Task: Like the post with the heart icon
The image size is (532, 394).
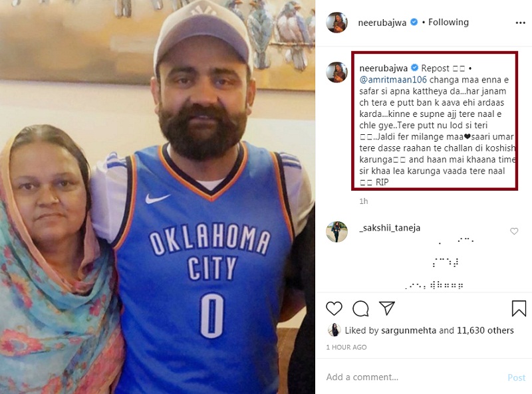Action: (x=334, y=308)
